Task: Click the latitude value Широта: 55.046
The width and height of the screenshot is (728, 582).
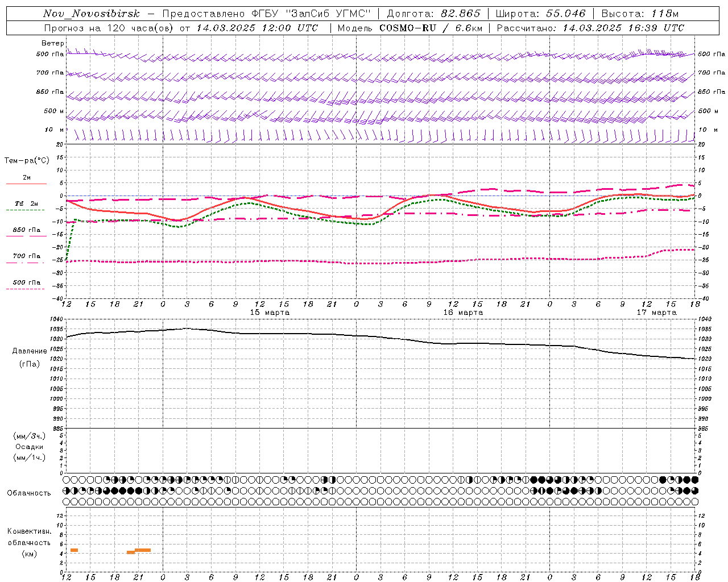Action: (x=540, y=14)
